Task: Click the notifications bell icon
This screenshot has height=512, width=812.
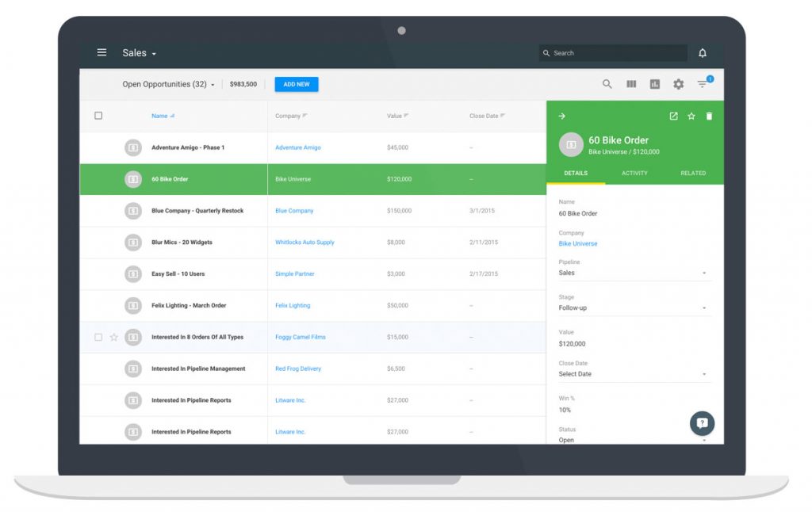Action: tap(702, 53)
